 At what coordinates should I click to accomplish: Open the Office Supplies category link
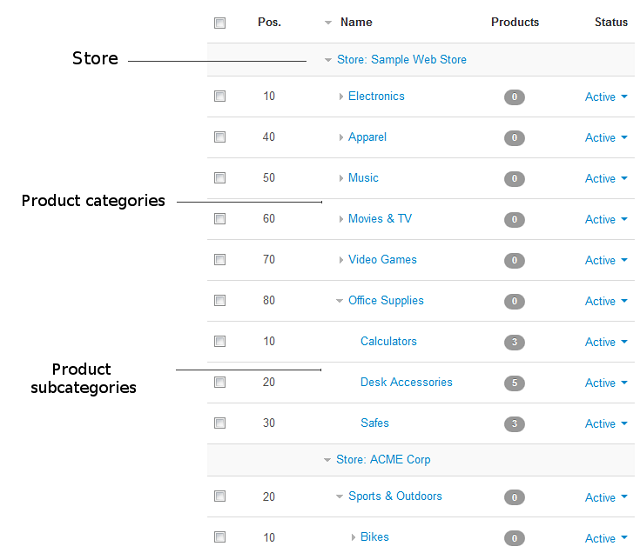click(386, 300)
